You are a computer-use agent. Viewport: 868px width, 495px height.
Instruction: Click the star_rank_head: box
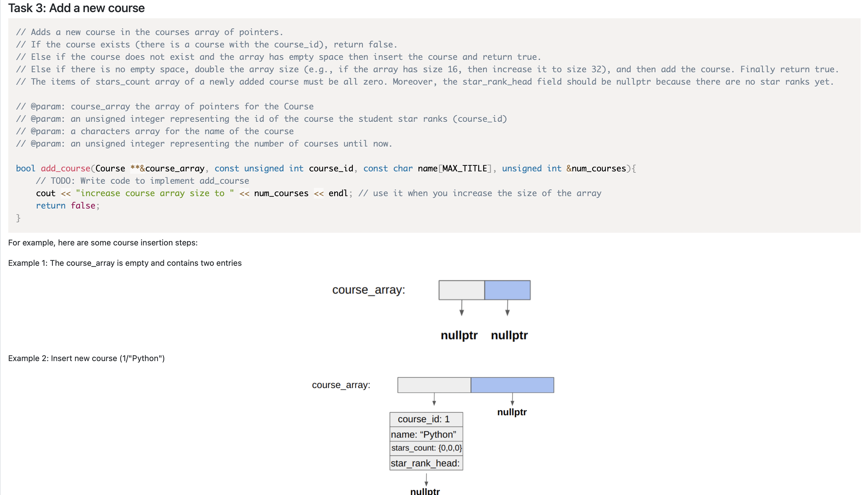pyautogui.click(x=426, y=463)
